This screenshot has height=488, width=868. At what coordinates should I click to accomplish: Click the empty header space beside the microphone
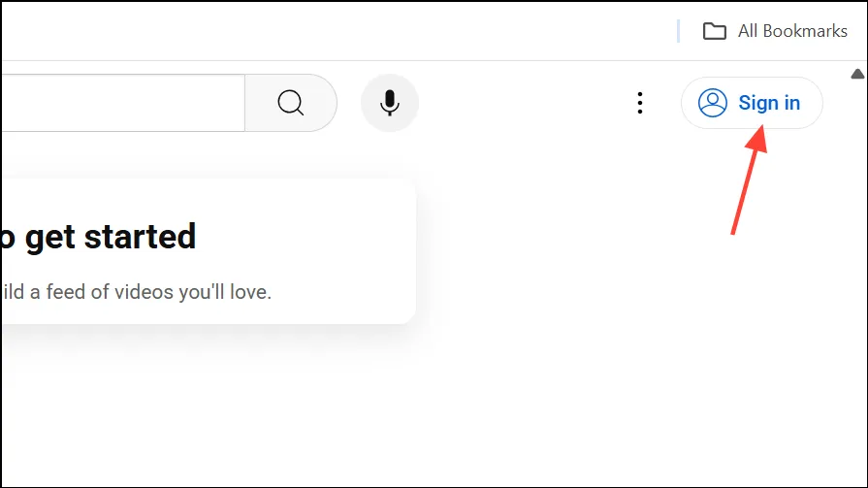526,103
